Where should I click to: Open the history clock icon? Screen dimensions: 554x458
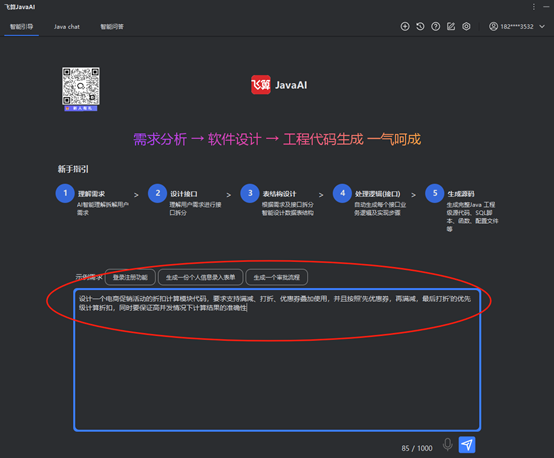420,27
